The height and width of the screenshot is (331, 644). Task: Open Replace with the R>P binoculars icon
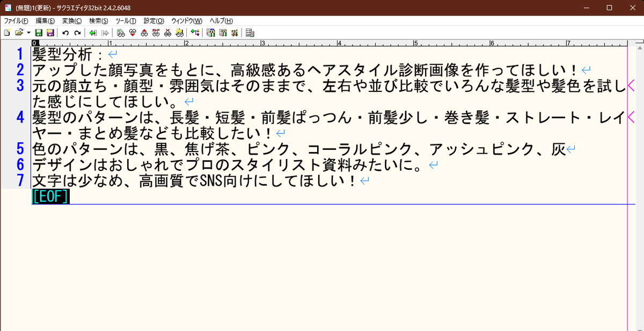[156, 33]
